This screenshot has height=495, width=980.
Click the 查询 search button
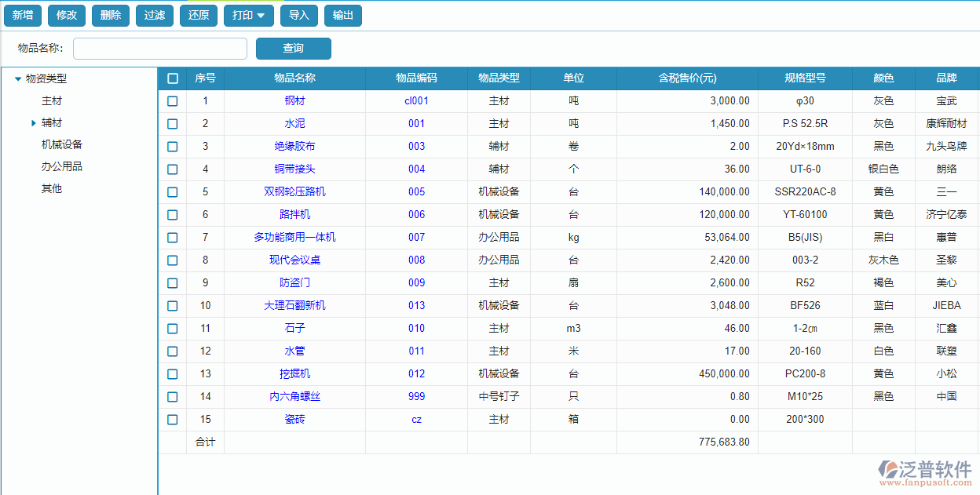pyautogui.click(x=293, y=49)
